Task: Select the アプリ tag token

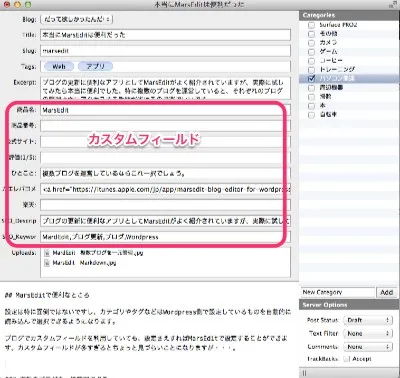Action: click(95, 66)
